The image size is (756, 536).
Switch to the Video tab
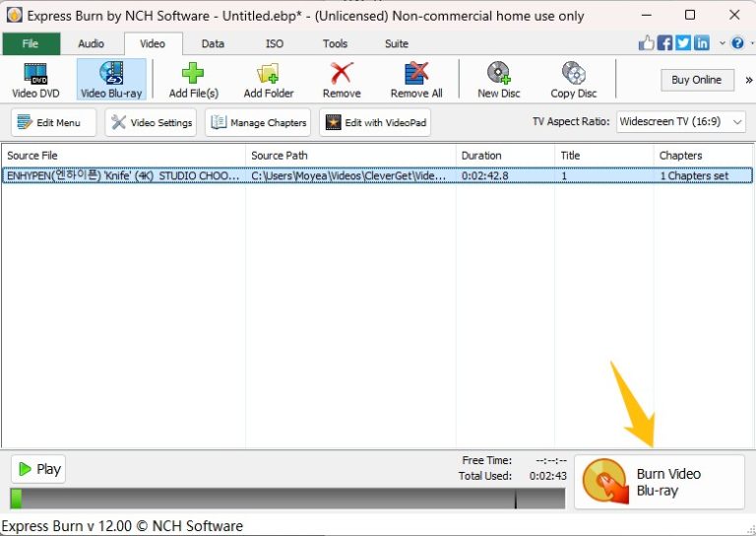pyautogui.click(x=153, y=43)
